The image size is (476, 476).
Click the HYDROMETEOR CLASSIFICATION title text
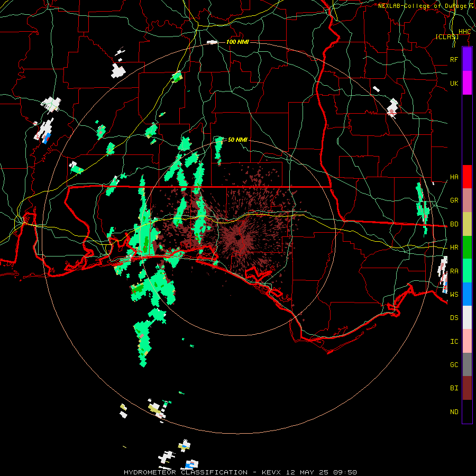tap(186, 472)
